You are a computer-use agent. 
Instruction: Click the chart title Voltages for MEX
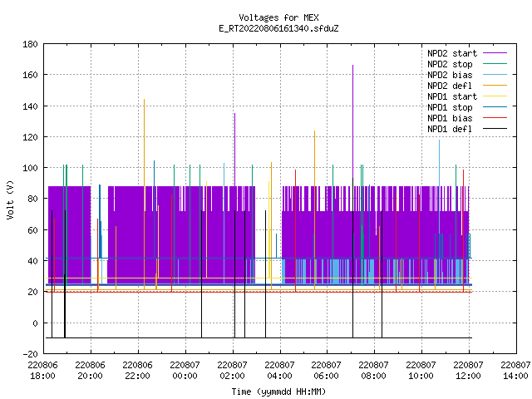click(278, 17)
